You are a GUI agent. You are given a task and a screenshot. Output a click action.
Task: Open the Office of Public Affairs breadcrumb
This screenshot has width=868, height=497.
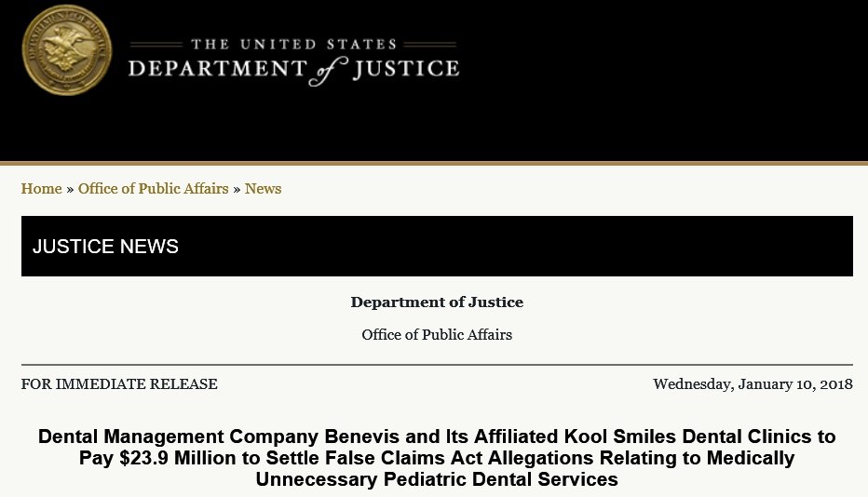pyautogui.click(x=154, y=189)
